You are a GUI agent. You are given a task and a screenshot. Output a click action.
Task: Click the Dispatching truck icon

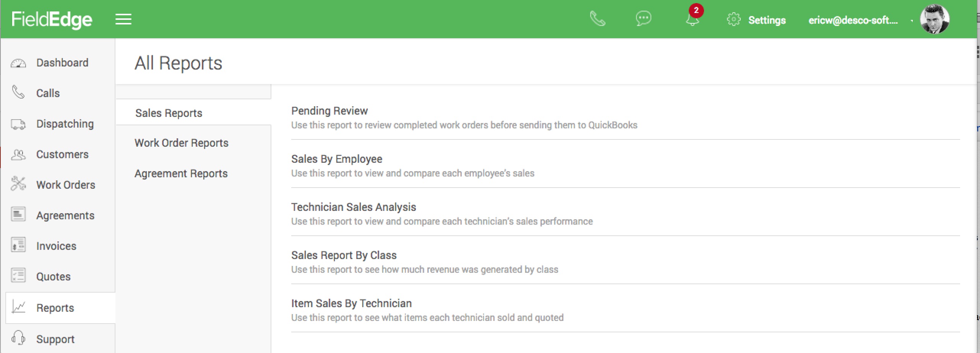click(x=18, y=124)
